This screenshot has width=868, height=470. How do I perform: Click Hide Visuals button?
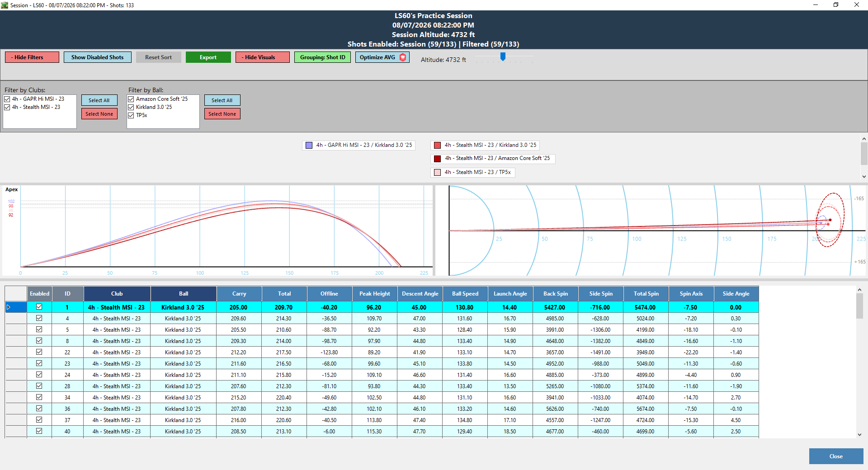pyautogui.click(x=263, y=57)
